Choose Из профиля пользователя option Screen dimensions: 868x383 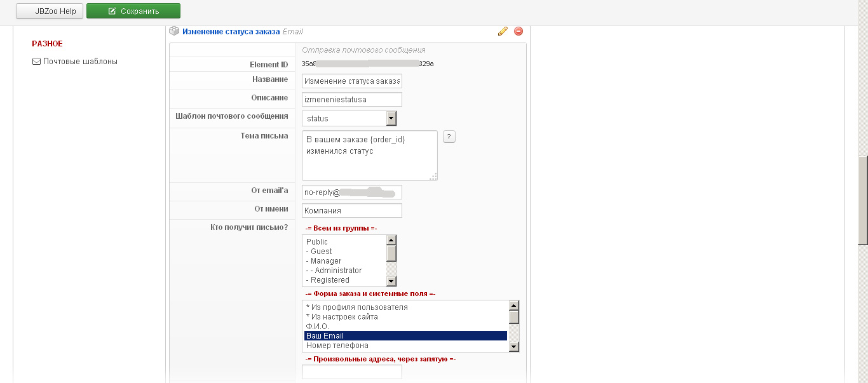point(356,307)
